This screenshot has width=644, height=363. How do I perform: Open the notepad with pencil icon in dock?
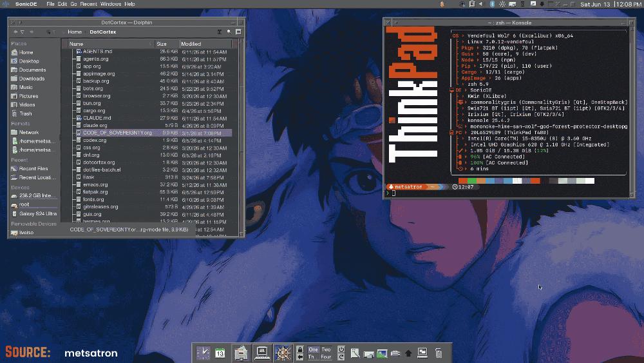click(355, 353)
